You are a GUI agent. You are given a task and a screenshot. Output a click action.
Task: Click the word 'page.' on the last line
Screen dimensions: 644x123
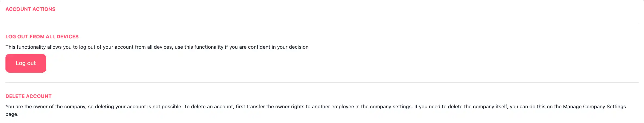(x=12, y=114)
